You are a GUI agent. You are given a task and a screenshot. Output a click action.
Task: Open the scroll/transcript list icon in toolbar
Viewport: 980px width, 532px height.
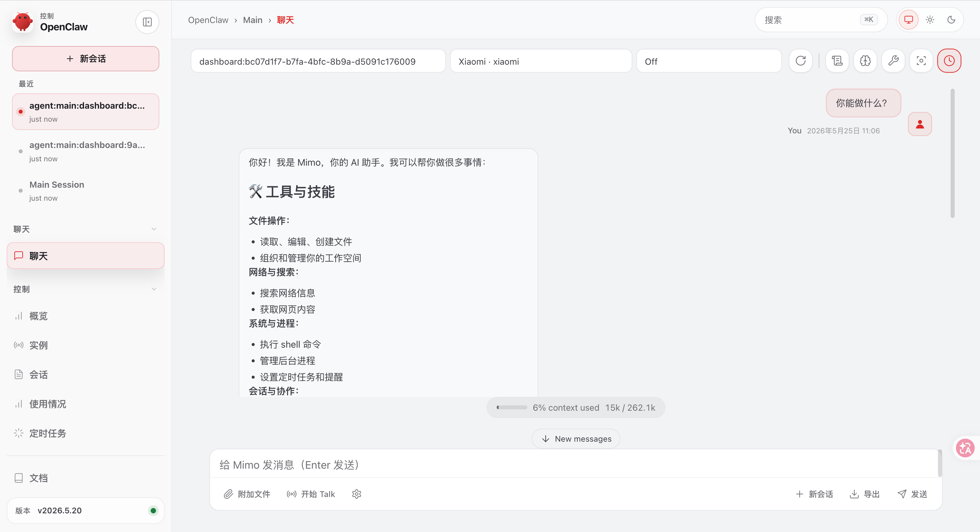point(837,61)
